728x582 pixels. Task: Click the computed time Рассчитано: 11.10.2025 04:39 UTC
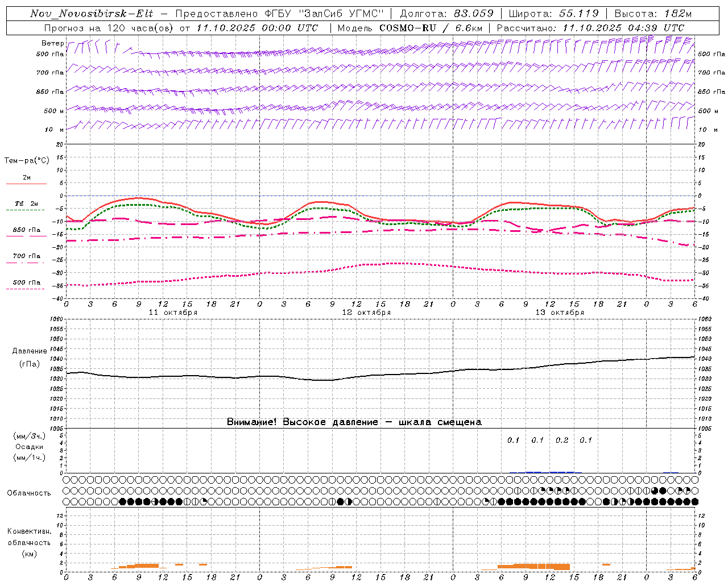click(x=590, y=28)
